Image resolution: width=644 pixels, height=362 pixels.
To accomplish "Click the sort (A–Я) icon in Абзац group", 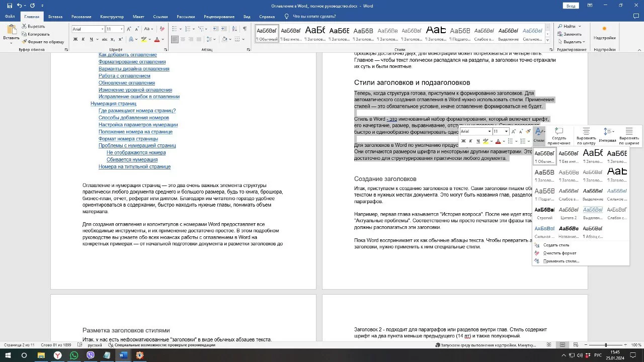I will pos(233,29).
